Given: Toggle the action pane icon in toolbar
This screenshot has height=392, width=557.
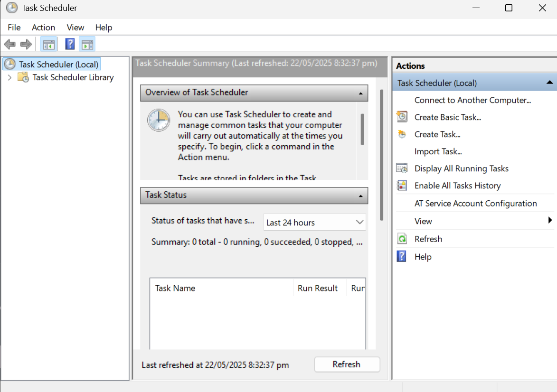Looking at the screenshot, I should pos(87,44).
